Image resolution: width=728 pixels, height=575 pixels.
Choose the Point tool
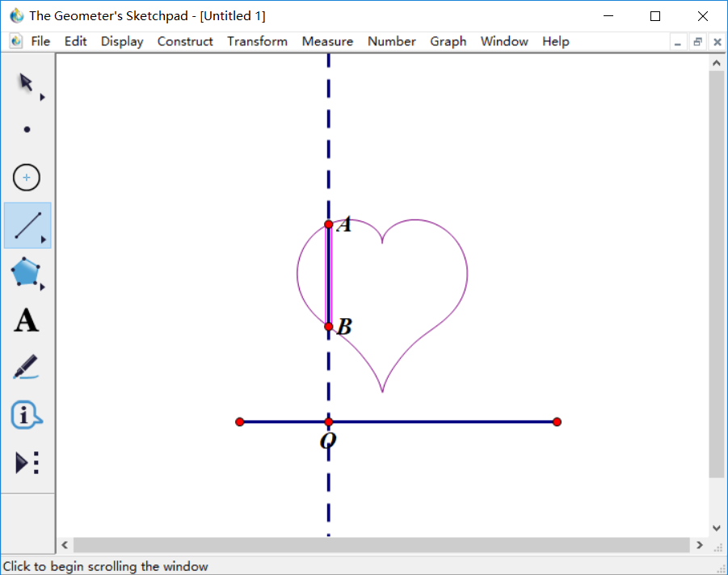pyautogui.click(x=27, y=129)
